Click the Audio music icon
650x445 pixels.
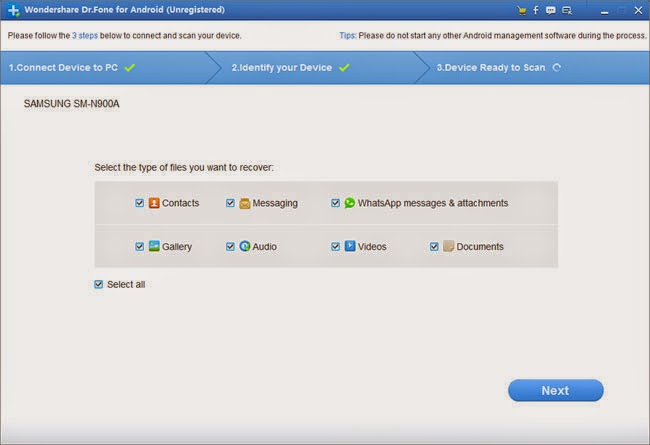pyautogui.click(x=245, y=246)
